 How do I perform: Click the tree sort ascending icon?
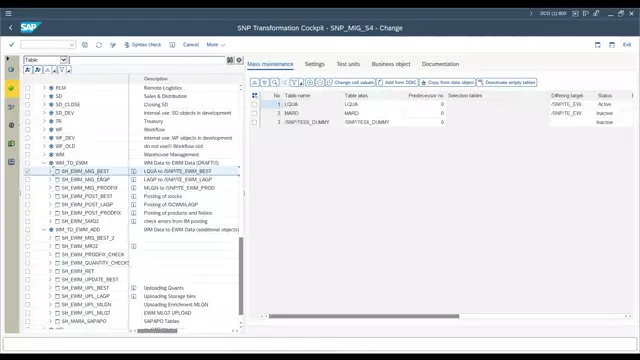[x=47, y=70]
